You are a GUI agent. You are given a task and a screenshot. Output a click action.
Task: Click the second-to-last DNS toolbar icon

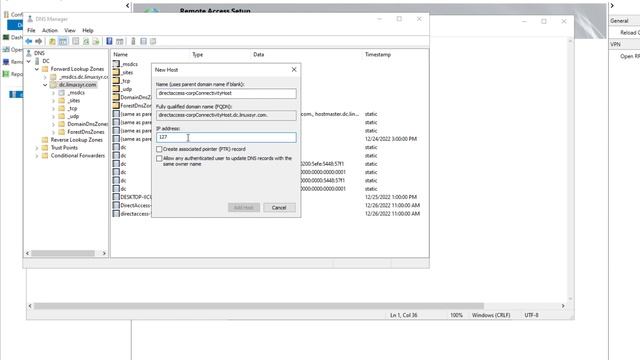(x=143, y=41)
